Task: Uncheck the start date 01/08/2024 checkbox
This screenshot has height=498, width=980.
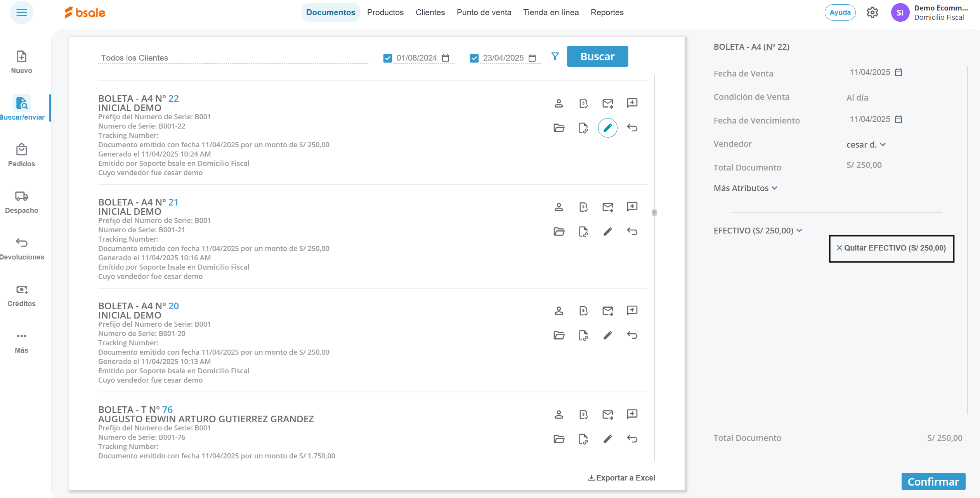Action: point(387,58)
